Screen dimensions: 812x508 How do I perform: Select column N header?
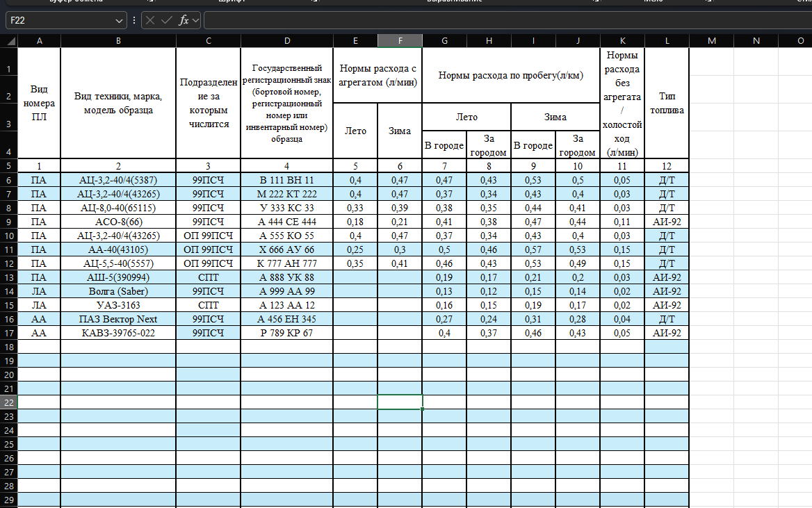756,41
